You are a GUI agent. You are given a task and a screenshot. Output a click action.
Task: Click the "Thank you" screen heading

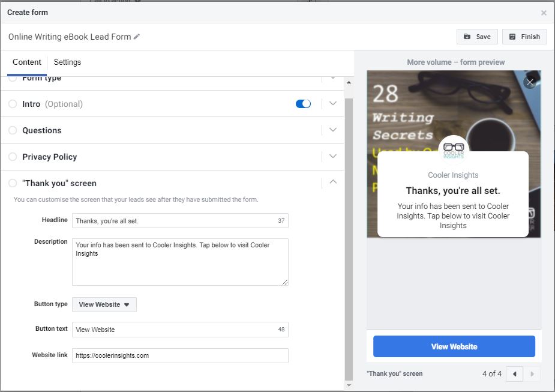59,183
